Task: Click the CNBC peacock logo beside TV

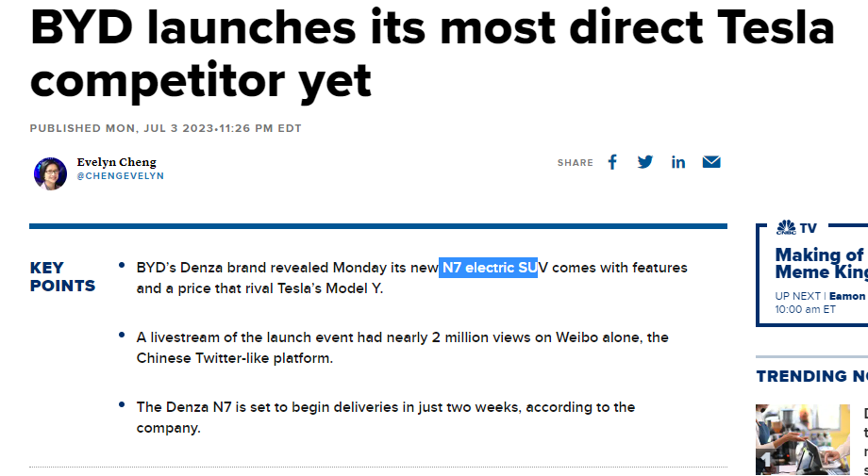Action: point(786,227)
